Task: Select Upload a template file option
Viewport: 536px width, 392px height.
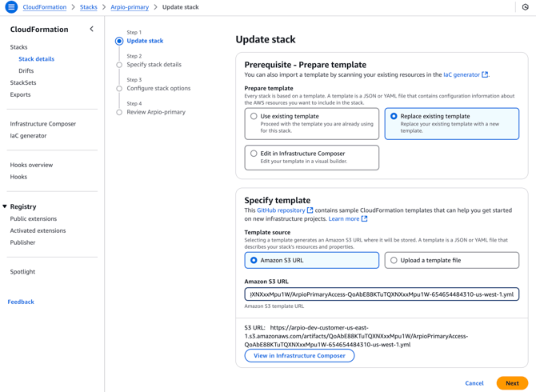Action: 394,260
